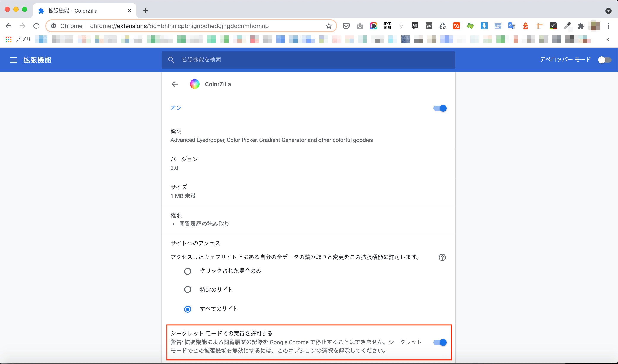Click the アプリ bookmark label
The height and width of the screenshot is (364, 618).
23,39
